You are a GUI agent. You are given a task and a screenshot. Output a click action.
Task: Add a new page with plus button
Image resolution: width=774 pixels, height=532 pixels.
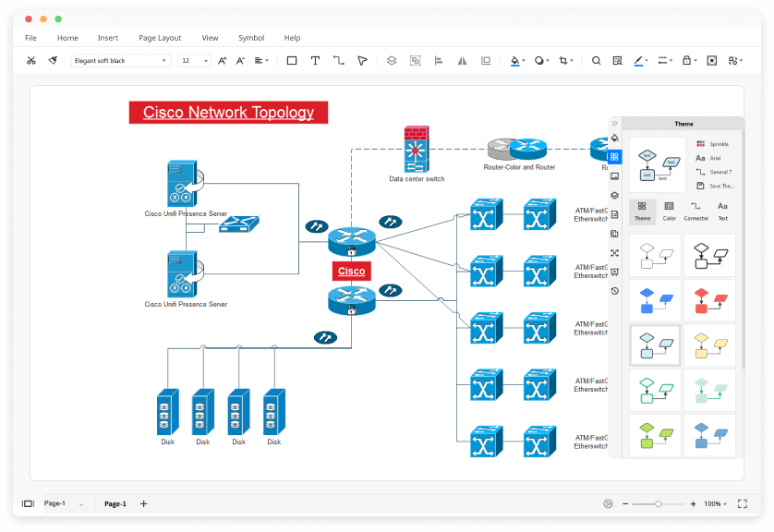144,504
